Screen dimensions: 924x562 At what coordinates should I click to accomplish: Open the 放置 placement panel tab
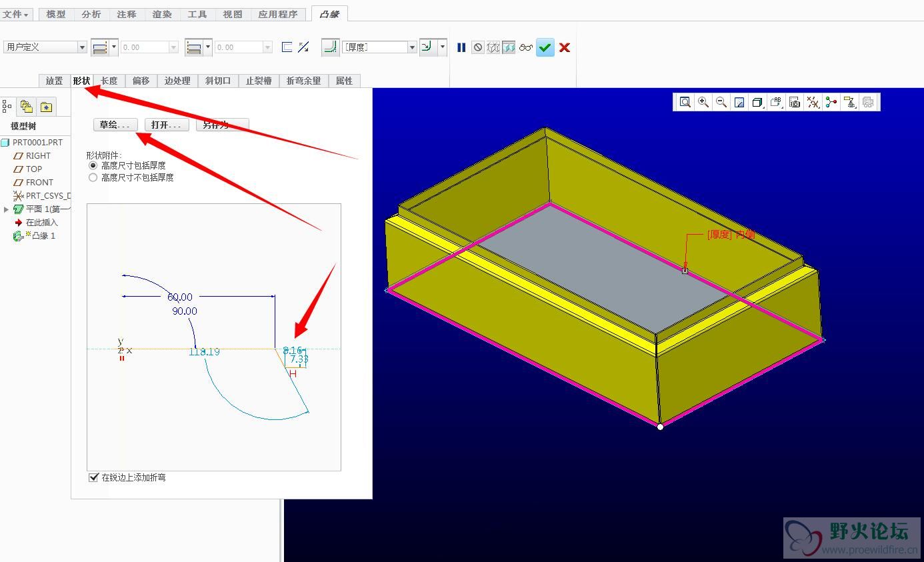(55, 81)
